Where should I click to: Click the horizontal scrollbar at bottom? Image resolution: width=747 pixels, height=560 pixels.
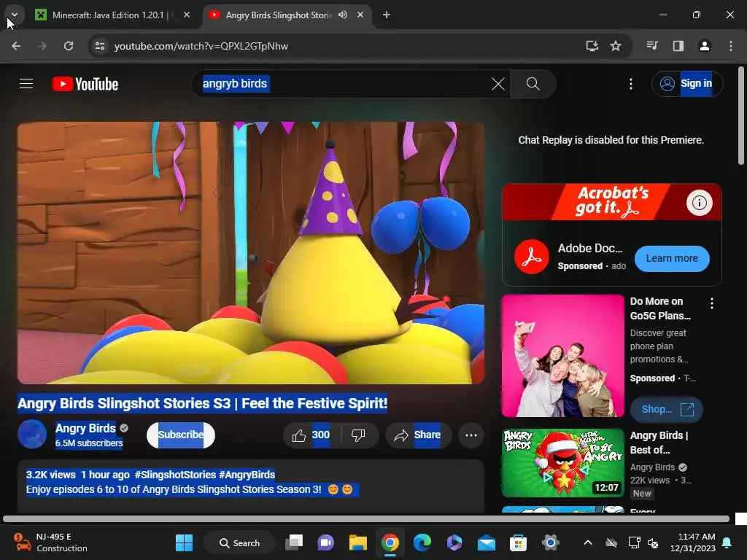click(366, 518)
